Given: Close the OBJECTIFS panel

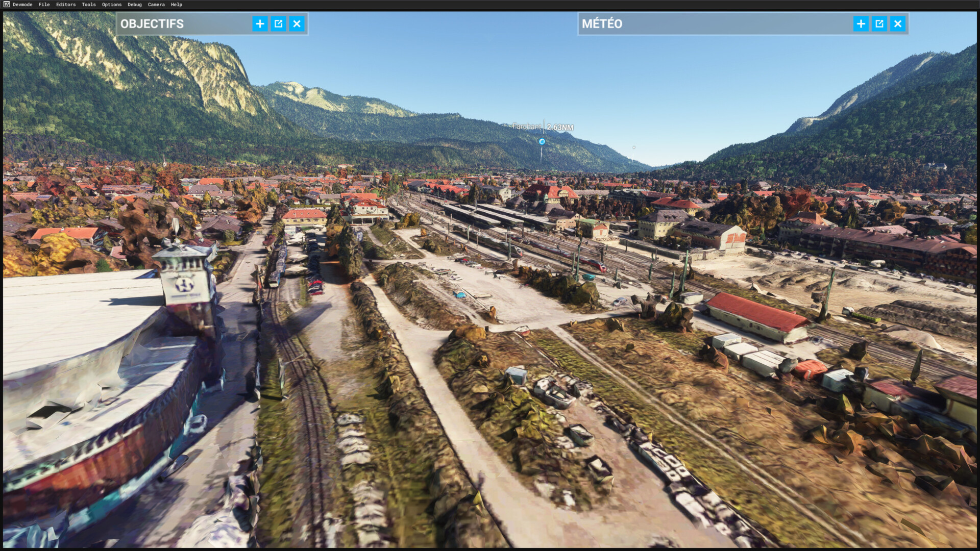Looking at the screenshot, I should click(x=297, y=24).
